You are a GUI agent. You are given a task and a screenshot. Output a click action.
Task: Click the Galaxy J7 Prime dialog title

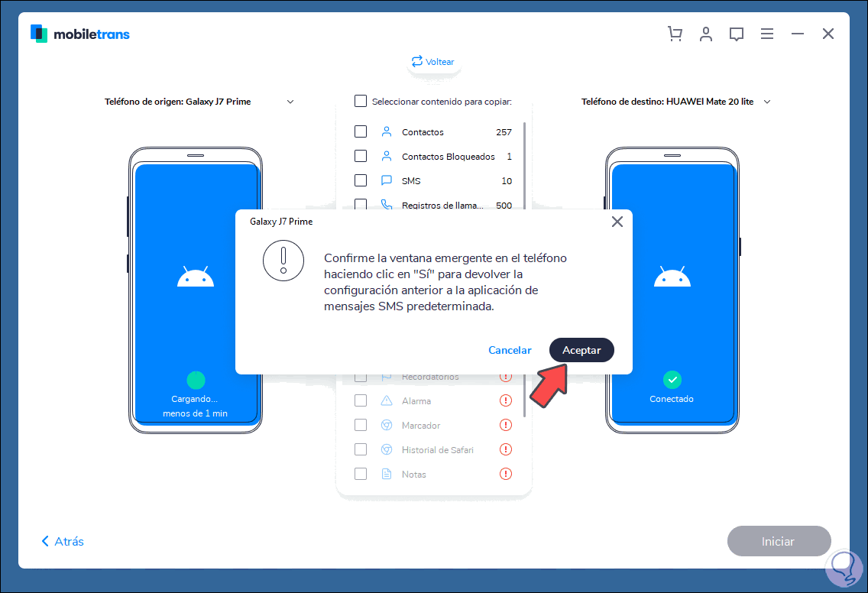point(281,222)
